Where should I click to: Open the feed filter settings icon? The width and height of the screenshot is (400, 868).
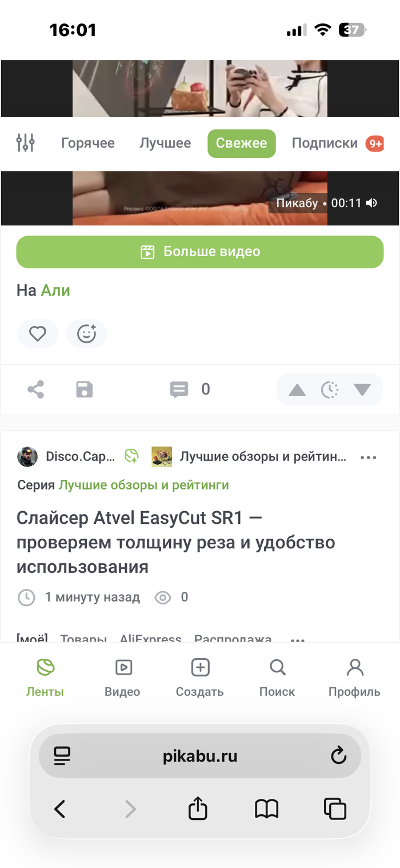tap(26, 143)
